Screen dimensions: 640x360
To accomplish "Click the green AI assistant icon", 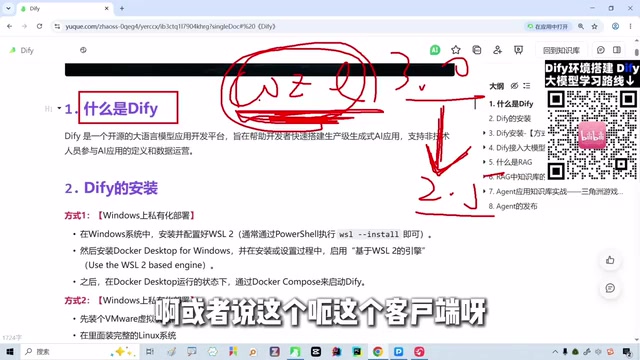I will pyautogui.click(x=435, y=50).
